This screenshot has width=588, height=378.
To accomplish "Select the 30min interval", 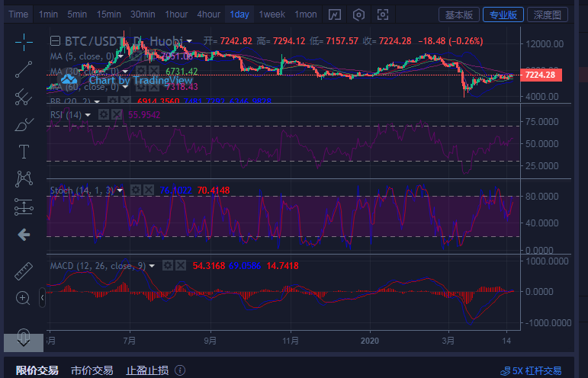I will coord(143,14).
